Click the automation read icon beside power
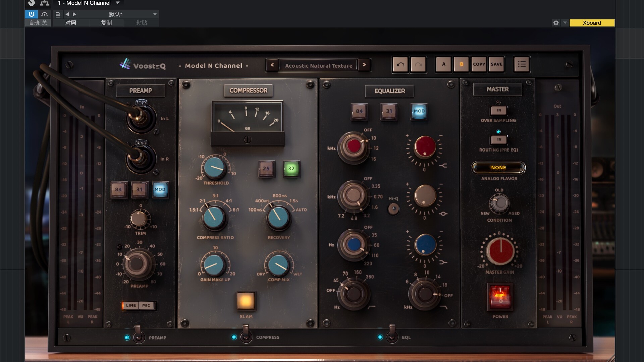 click(44, 14)
